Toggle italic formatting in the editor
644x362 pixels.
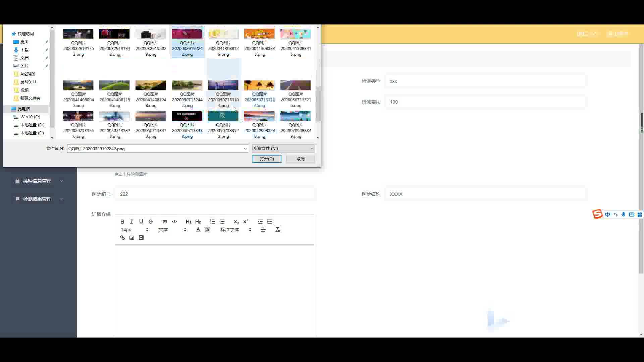point(132,222)
